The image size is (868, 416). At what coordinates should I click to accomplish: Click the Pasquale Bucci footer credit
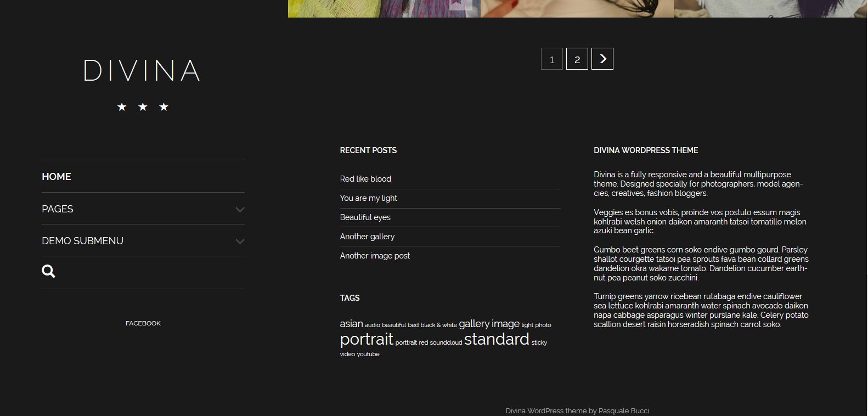click(x=624, y=411)
